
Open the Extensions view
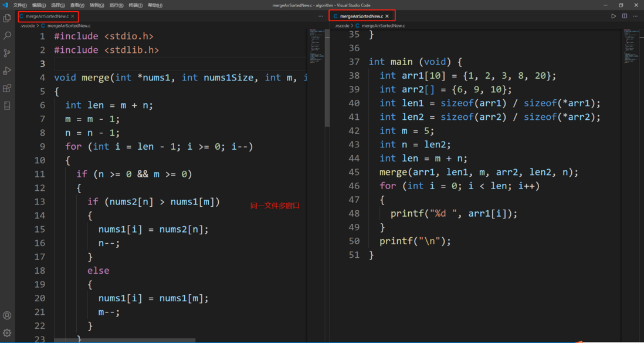pos(7,89)
